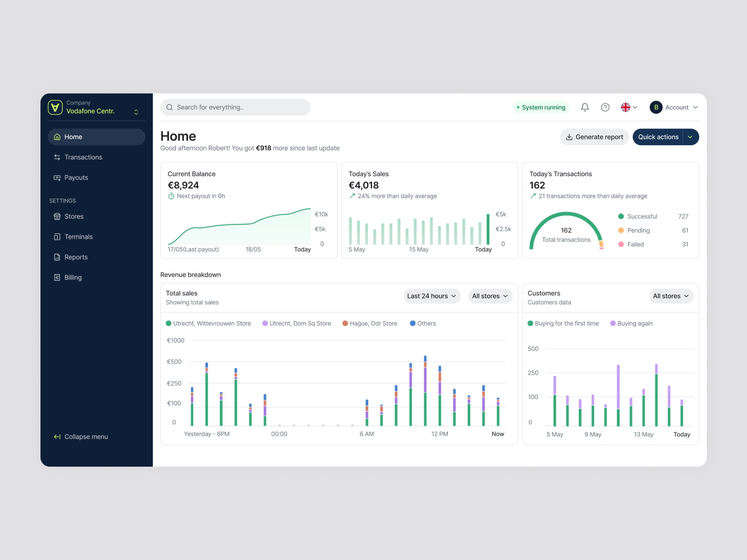Click the B account avatar
The height and width of the screenshot is (560, 747).
point(656,107)
